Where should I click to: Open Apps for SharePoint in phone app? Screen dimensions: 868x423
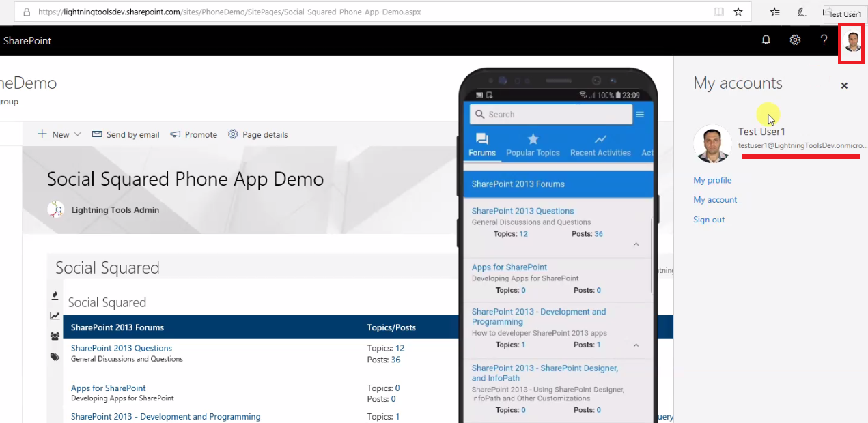tap(509, 267)
